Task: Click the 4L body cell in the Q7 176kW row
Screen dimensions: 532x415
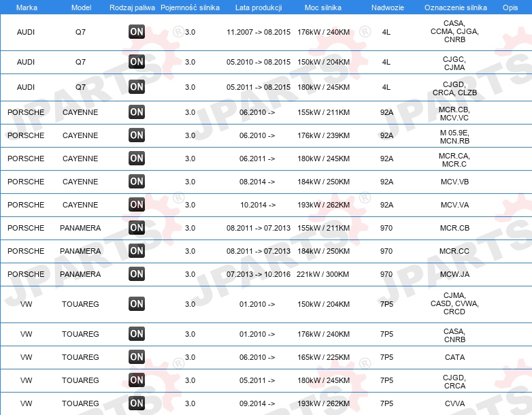Action: tap(386, 32)
